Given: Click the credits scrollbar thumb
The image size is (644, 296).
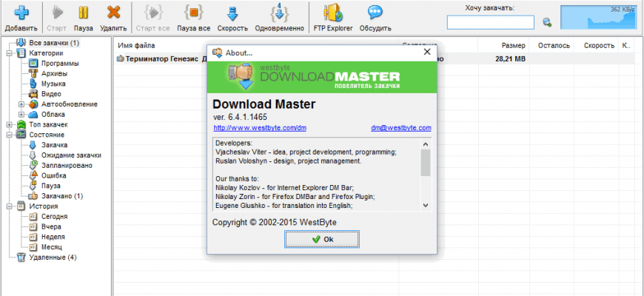Looking at the screenshot, I should coord(426,163).
